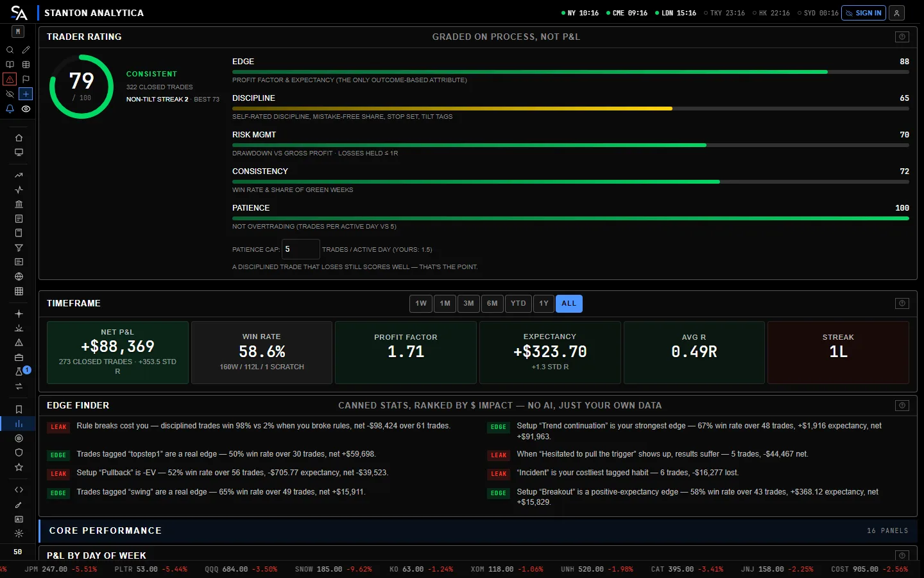Expand the Trader Rating panel help button
Viewport: 924px width, 578px height.
(902, 37)
